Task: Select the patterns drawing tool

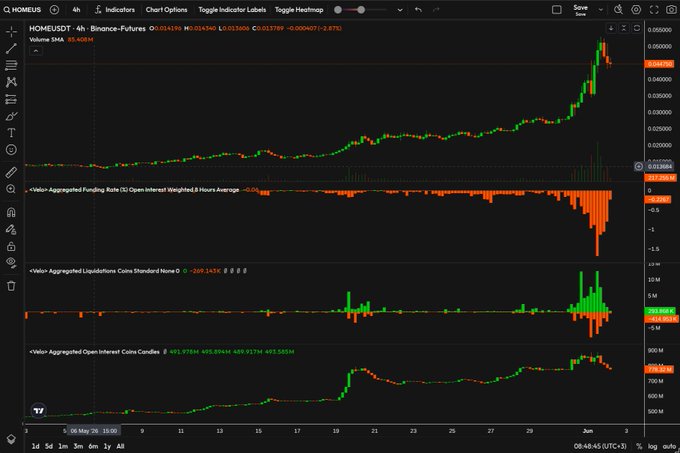Action: coord(11,82)
